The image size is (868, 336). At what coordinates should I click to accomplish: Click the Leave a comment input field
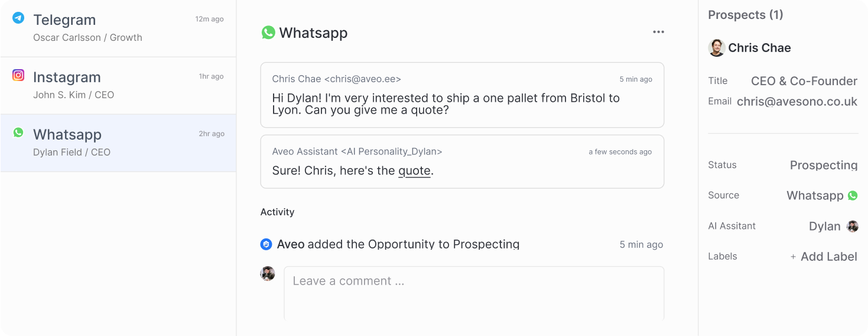(473, 293)
